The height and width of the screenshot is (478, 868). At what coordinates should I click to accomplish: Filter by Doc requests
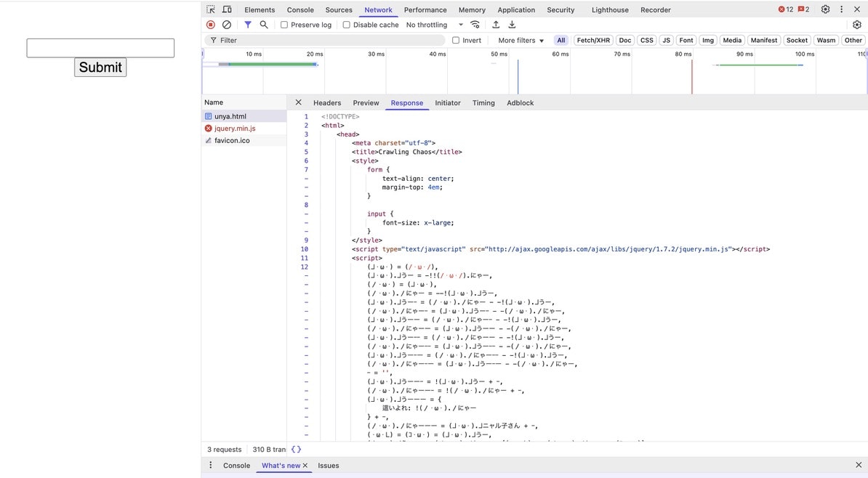coord(625,41)
